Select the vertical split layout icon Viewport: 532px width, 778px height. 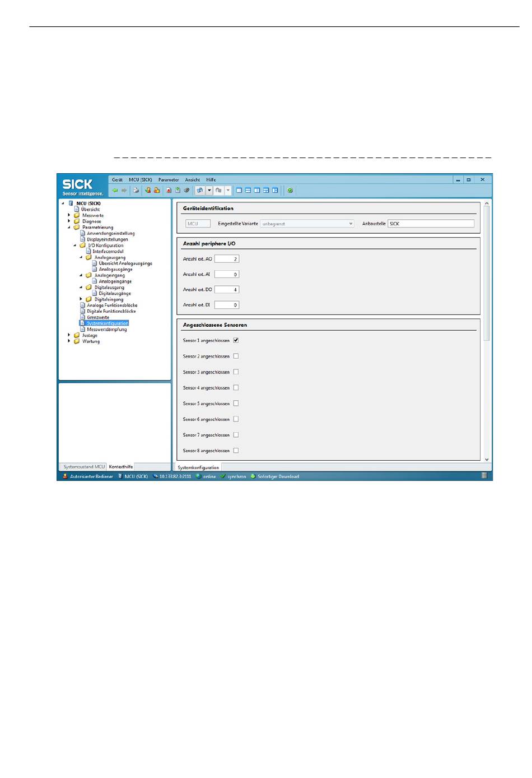257,191
